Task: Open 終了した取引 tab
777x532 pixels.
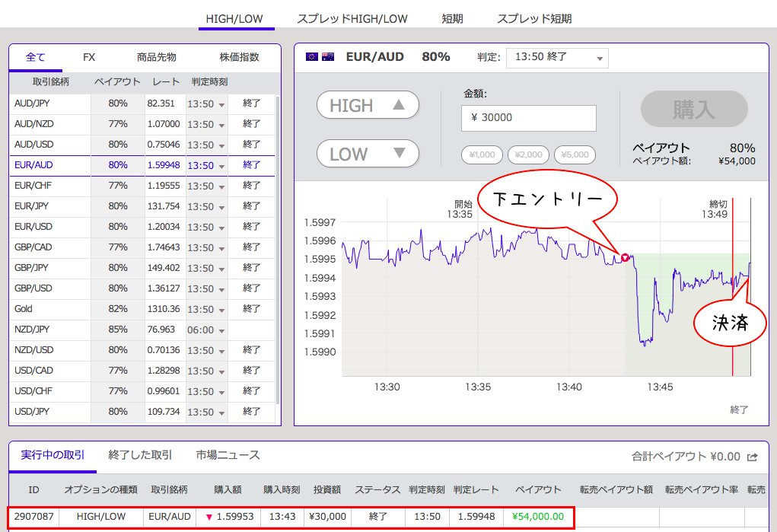Action: point(140,455)
